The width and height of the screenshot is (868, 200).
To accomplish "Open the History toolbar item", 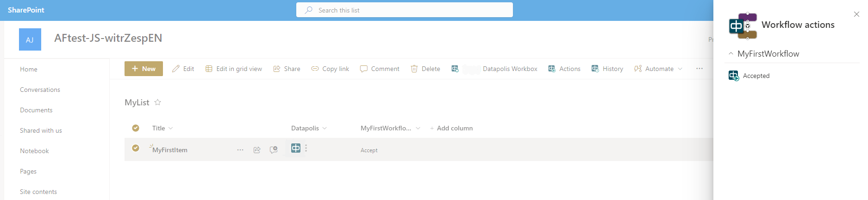I will (x=607, y=69).
